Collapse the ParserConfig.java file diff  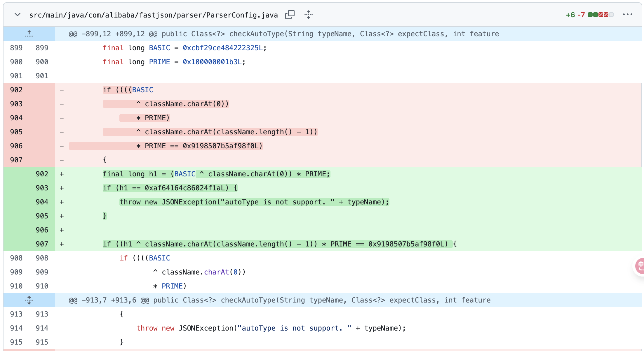(18, 15)
